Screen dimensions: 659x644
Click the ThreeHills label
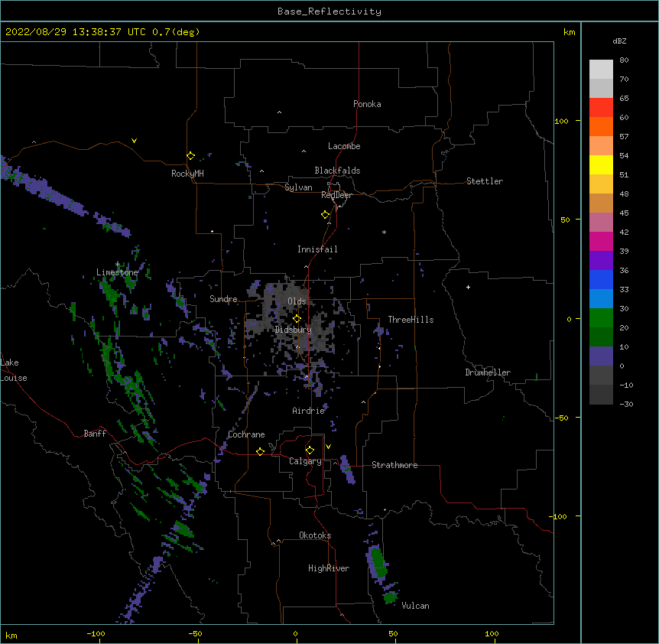click(411, 320)
